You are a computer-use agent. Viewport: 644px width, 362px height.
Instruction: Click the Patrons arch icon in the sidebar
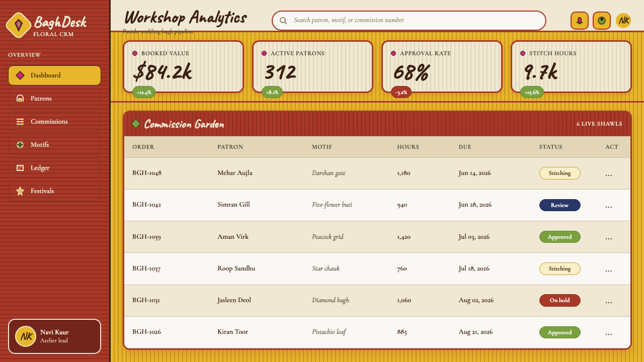20,99
